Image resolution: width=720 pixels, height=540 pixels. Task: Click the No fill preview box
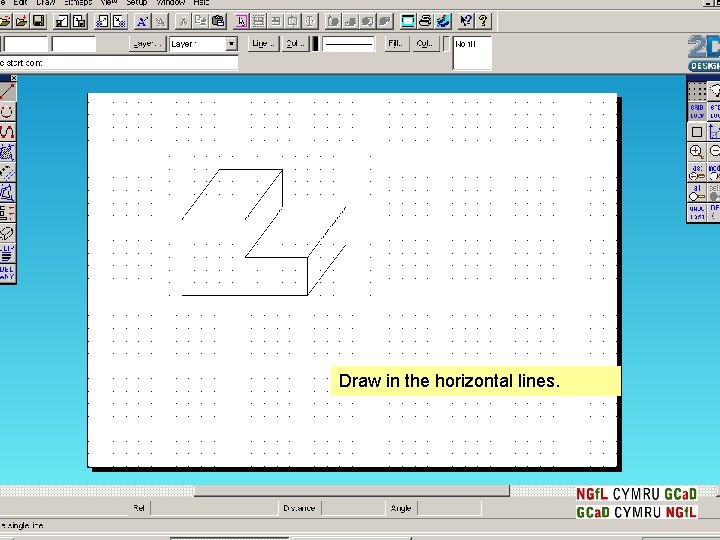pos(472,53)
